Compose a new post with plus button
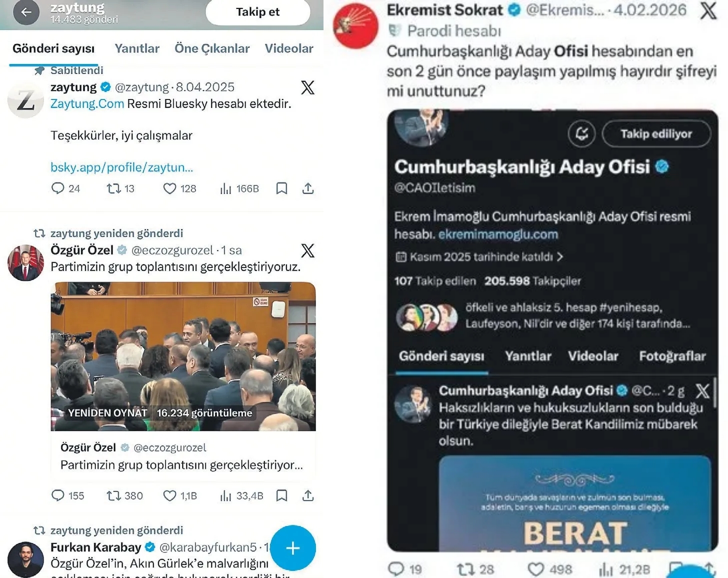 pyautogui.click(x=293, y=548)
